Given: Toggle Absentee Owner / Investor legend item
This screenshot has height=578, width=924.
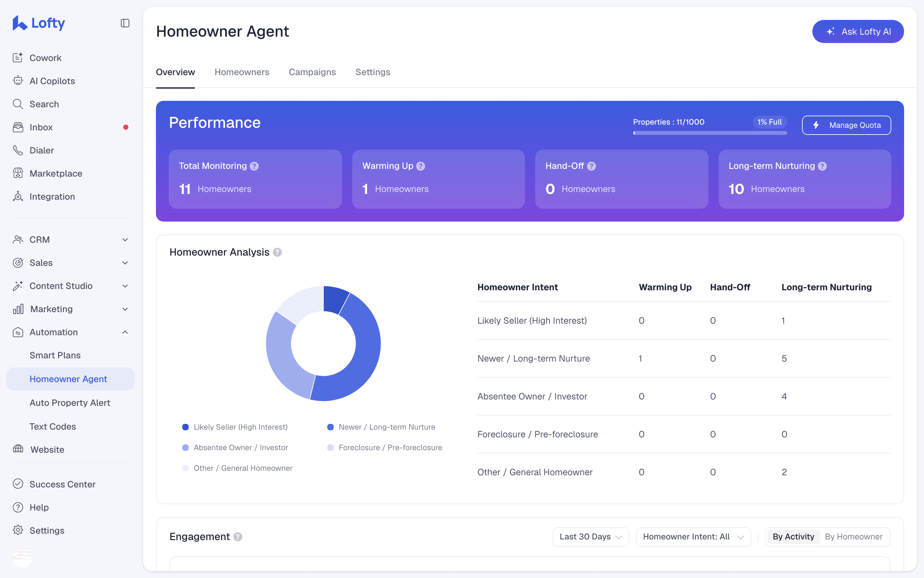Looking at the screenshot, I should [x=235, y=448].
